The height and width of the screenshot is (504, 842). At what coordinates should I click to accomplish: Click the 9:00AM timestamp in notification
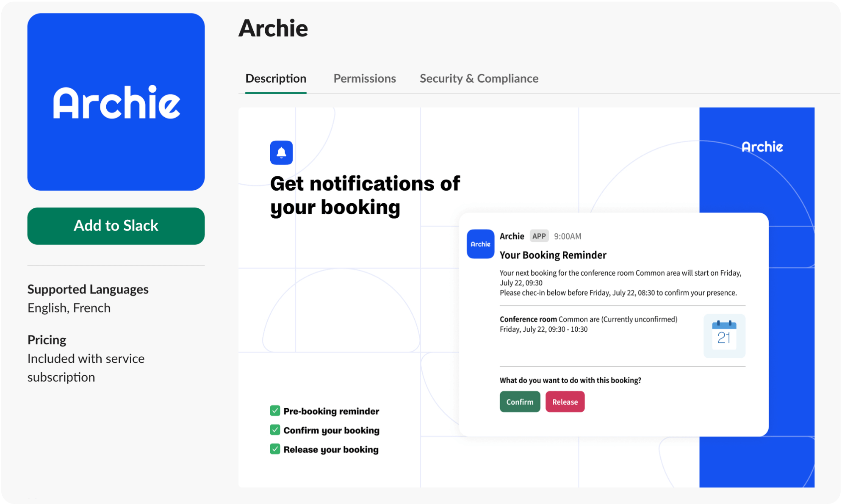pos(567,236)
